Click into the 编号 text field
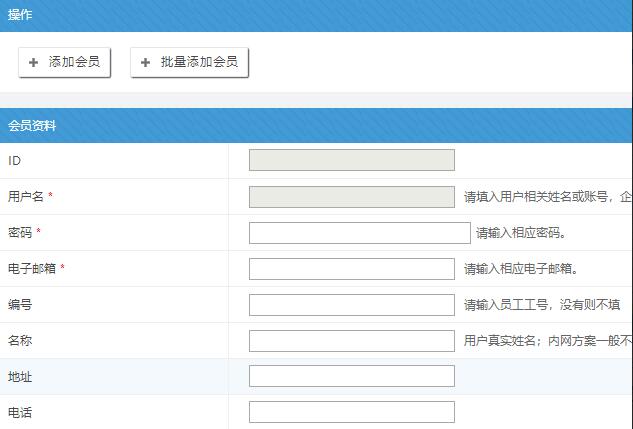Viewport: 633px width, 429px height. 351,305
